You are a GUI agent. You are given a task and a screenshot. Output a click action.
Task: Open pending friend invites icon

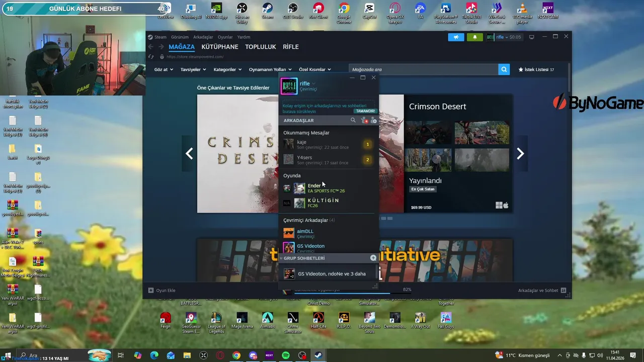click(364, 120)
